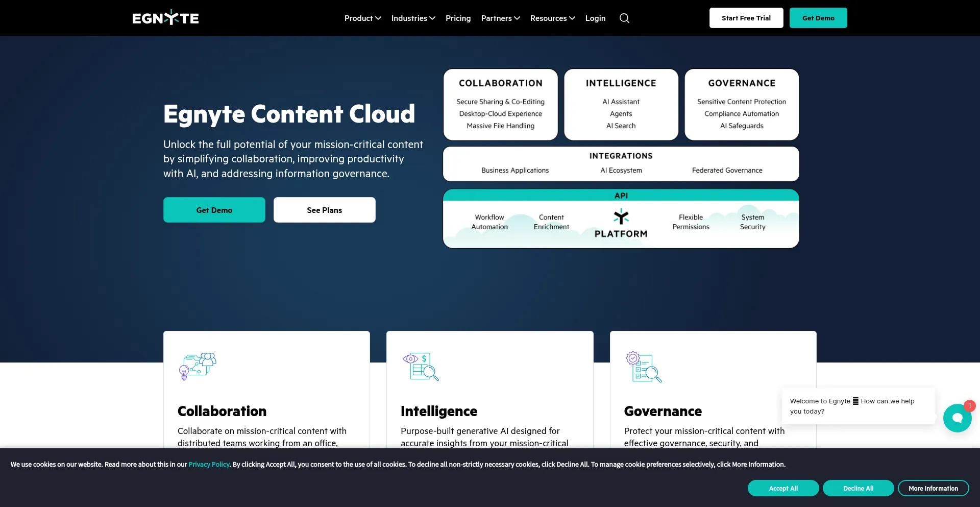This screenshot has height=507, width=980.
Task: Click the Governance card icon
Action: point(644,367)
